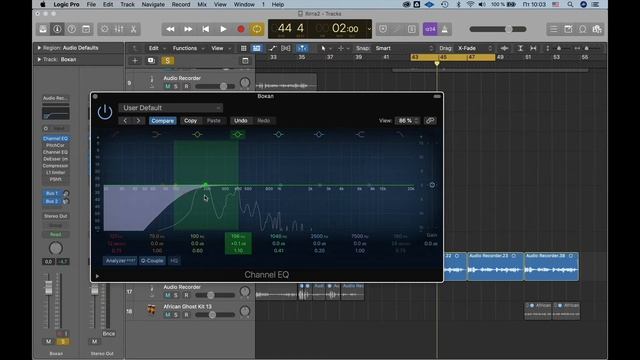
Task: Click the red Record button
Action: (241, 29)
